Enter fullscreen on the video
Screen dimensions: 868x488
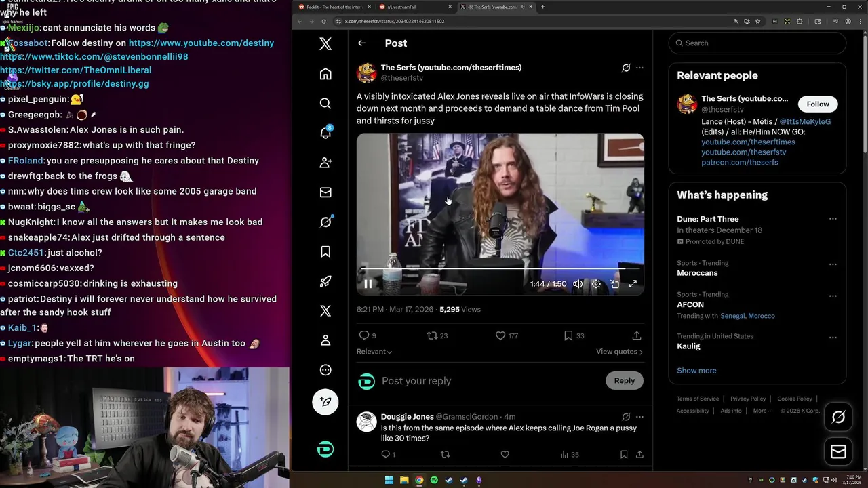pyautogui.click(x=633, y=284)
